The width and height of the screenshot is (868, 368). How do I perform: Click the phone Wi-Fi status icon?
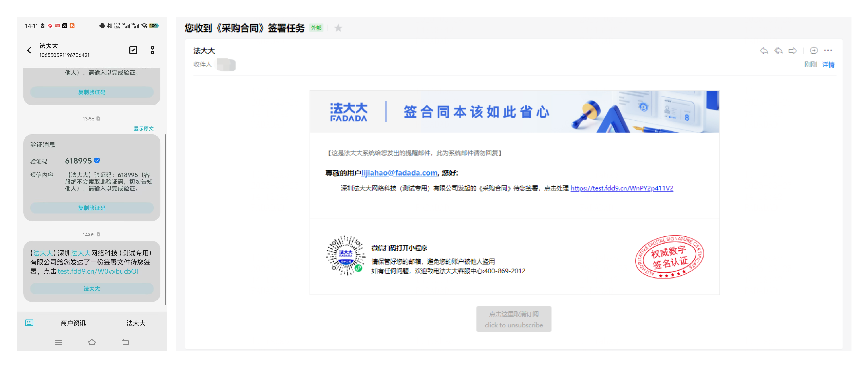pos(144,26)
